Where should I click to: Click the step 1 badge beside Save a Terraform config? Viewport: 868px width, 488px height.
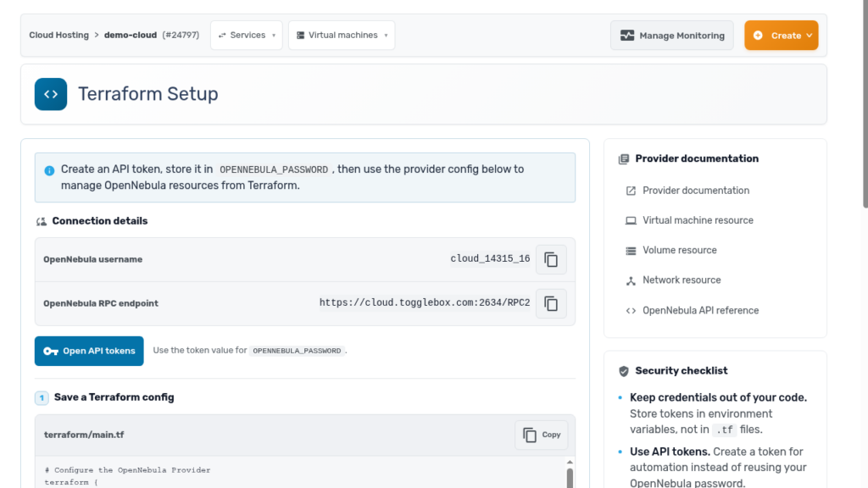[42, 398]
